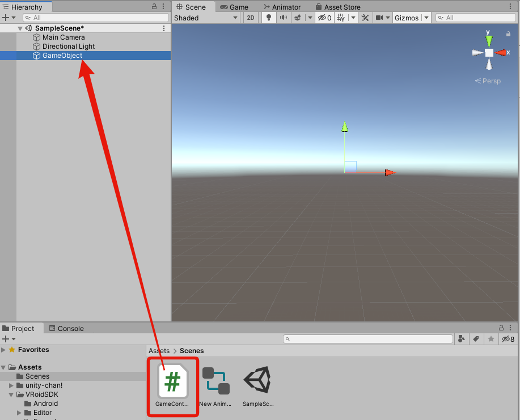The image size is (520, 420).
Task: Click the plus button in the Hierarchy
Action: [5, 17]
